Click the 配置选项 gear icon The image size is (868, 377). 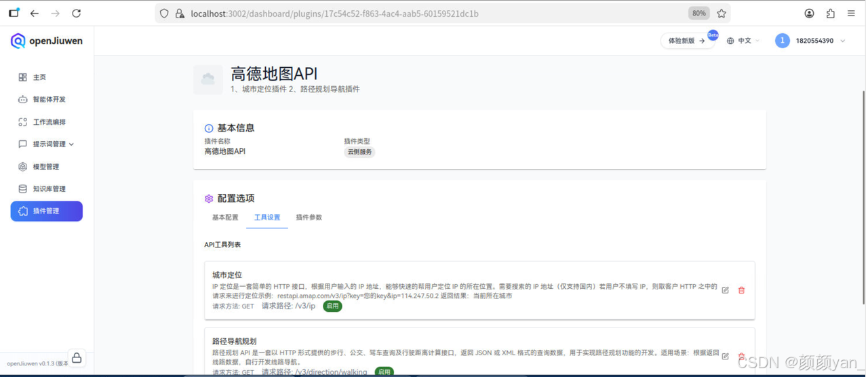(209, 199)
